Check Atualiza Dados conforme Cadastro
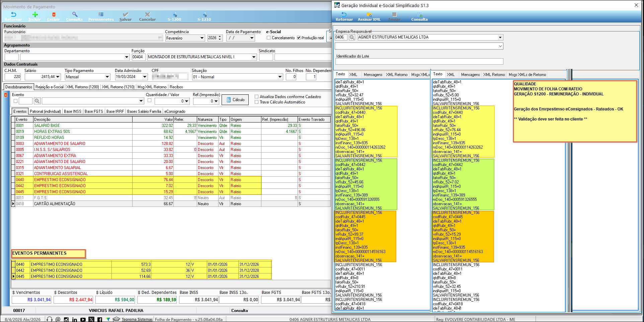The image size is (644, 322). pyautogui.click(x=257, y=97)
